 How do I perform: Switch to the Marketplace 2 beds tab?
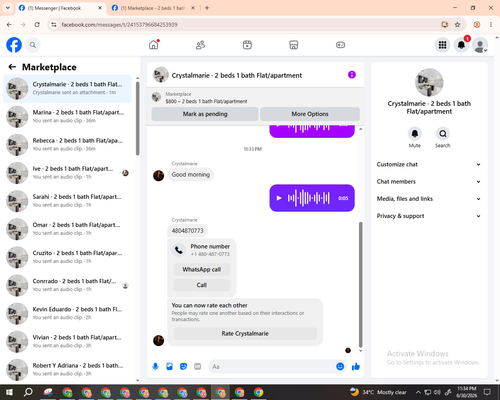(153, 8)
